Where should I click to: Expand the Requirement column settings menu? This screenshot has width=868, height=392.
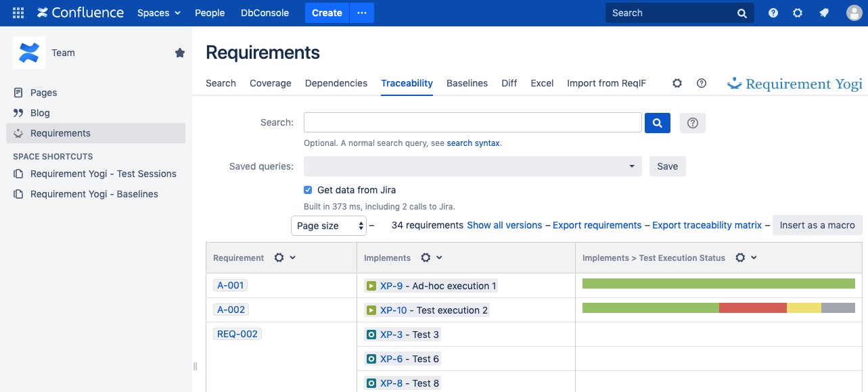285,258
